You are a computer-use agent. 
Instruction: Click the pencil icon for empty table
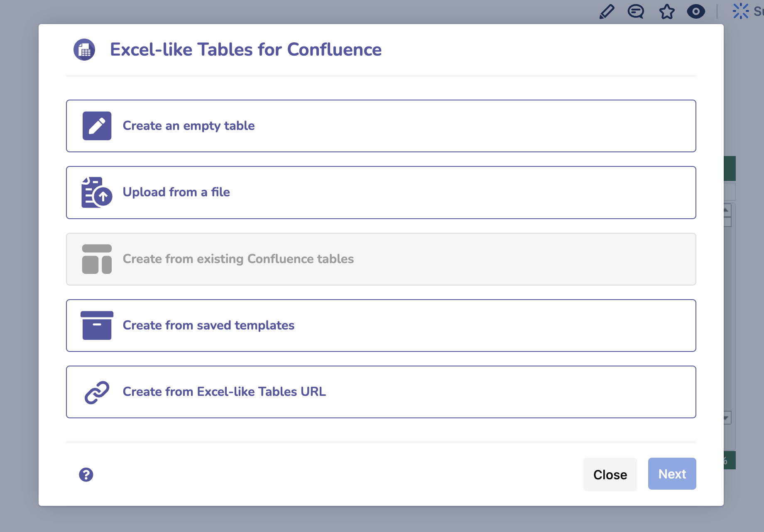coord(97,126)
